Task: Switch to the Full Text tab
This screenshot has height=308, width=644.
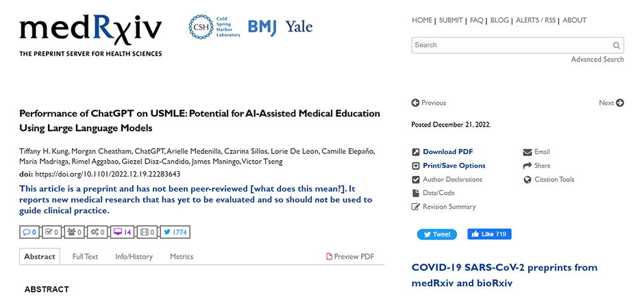Action: 85,257
